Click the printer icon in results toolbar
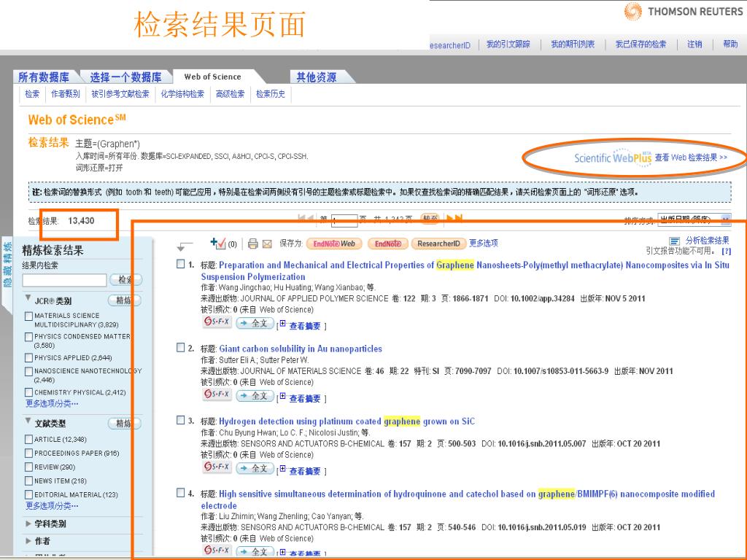Image resolution: width=747 pixels, height=560 pixels. coord(253,244)
